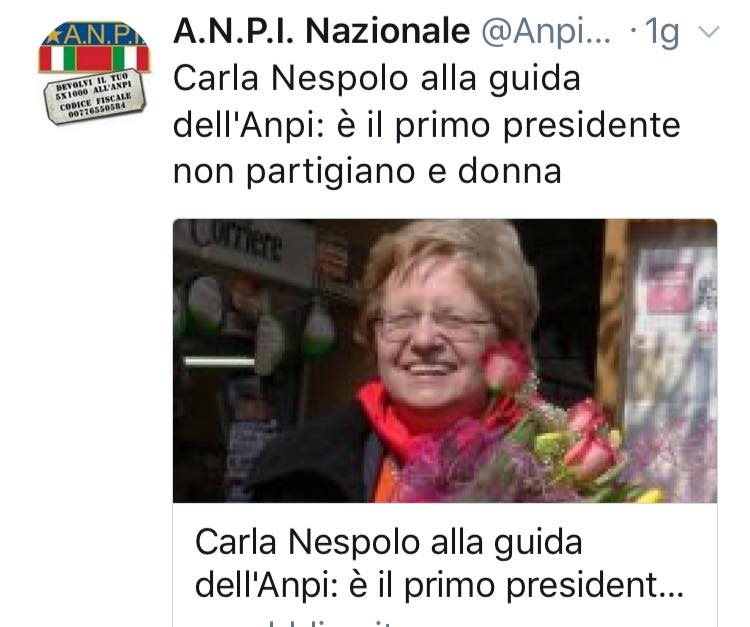This screenshot has width=750, height=627.
Task: Click the blue A.N.P.I. banner in the logo
Action: click(94, 34)
